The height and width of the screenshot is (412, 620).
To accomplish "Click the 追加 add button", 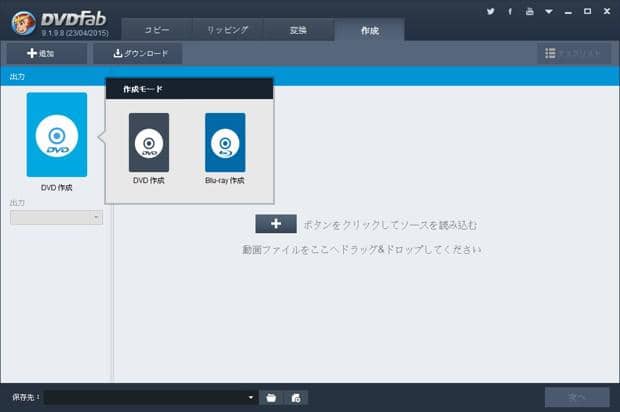I will (x=46, y=53).
